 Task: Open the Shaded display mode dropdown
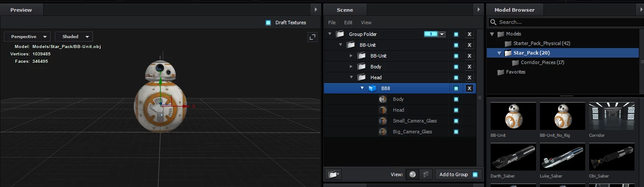74,37
